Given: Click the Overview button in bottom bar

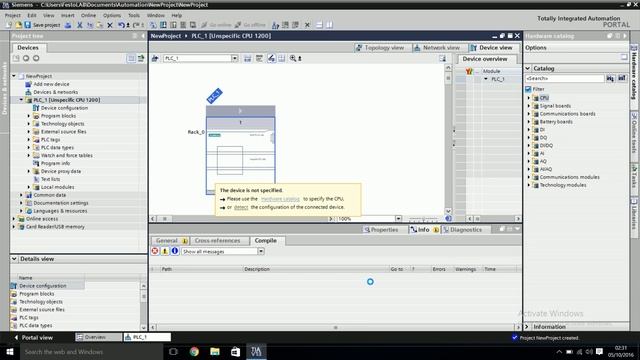Looking at the screenshot, I should tap(98, 337).
